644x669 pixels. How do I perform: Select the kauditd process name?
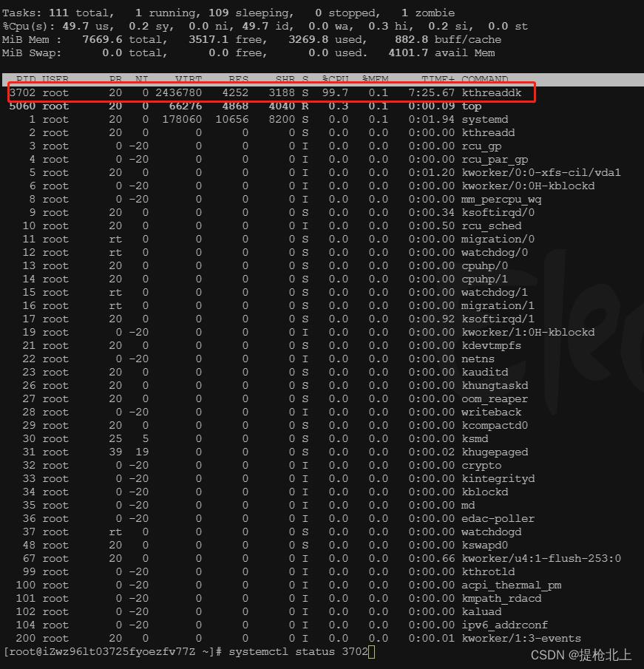485,372
